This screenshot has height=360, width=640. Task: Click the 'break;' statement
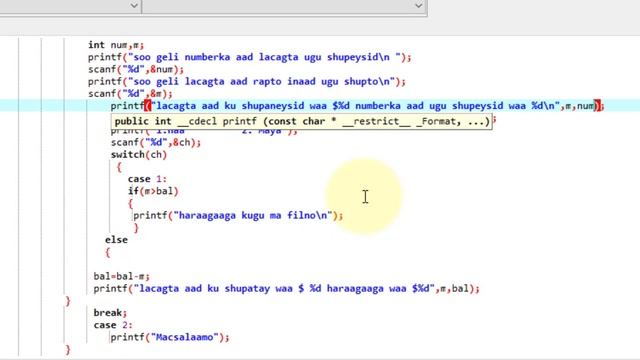(110, 313)
